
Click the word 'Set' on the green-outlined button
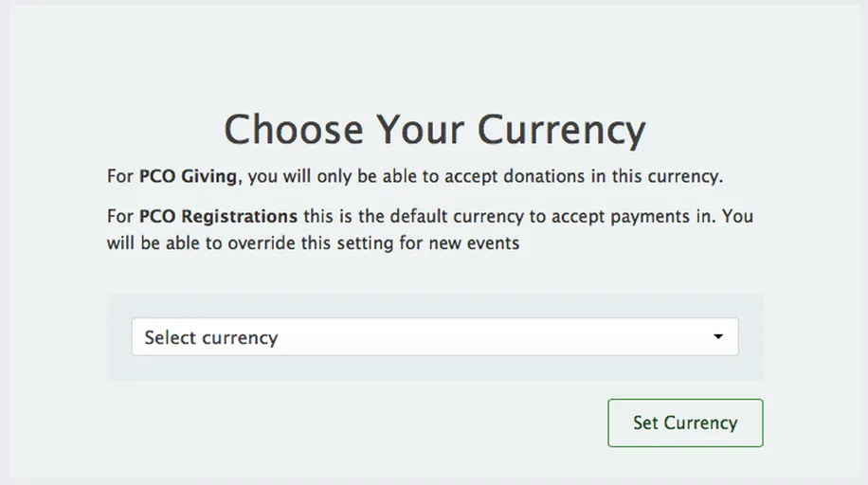pyautogui.click(x=645, y=422)
